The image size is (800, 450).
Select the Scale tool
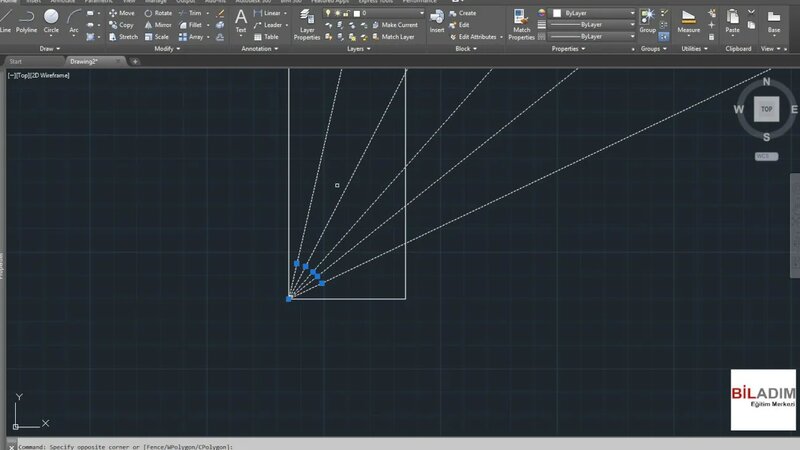coord(157,37)
